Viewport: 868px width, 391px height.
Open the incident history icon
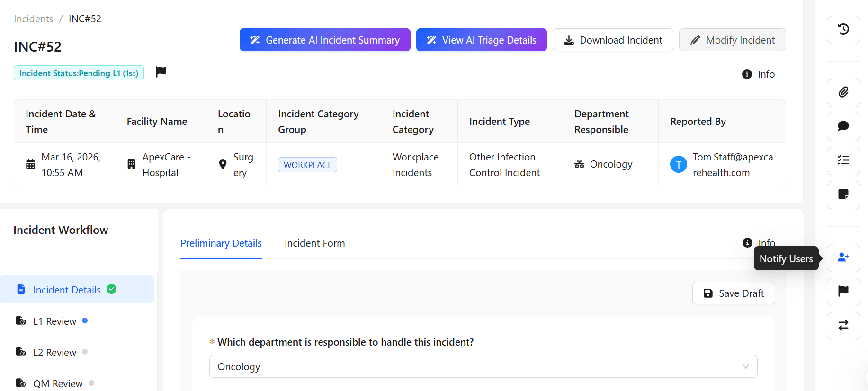[843, 29]
